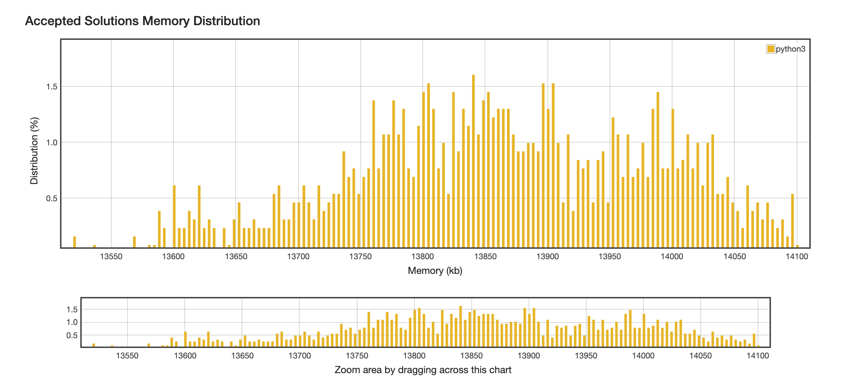
Task: Select the tall main-chart bar just before 14100
Action: coord(793,221)
